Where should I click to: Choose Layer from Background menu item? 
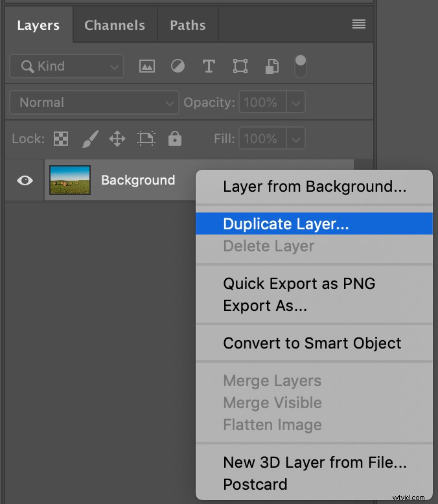tap(314, 187)
